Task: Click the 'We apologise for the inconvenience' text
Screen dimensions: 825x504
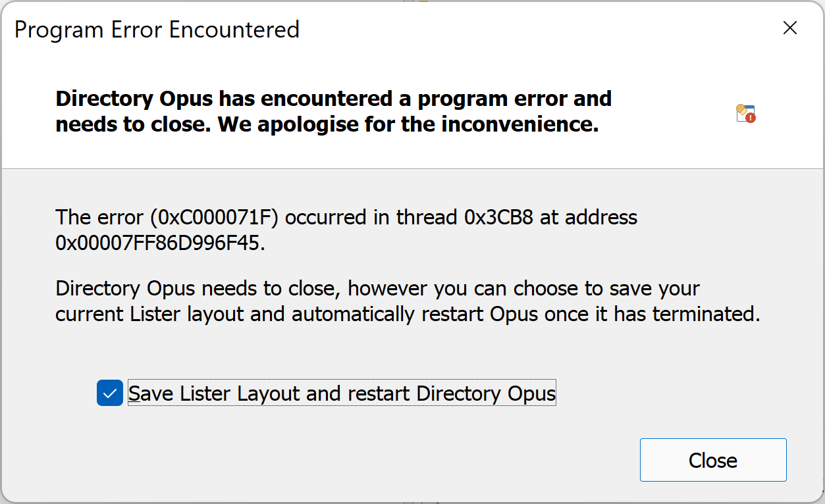Action: (x=408, y=124)
